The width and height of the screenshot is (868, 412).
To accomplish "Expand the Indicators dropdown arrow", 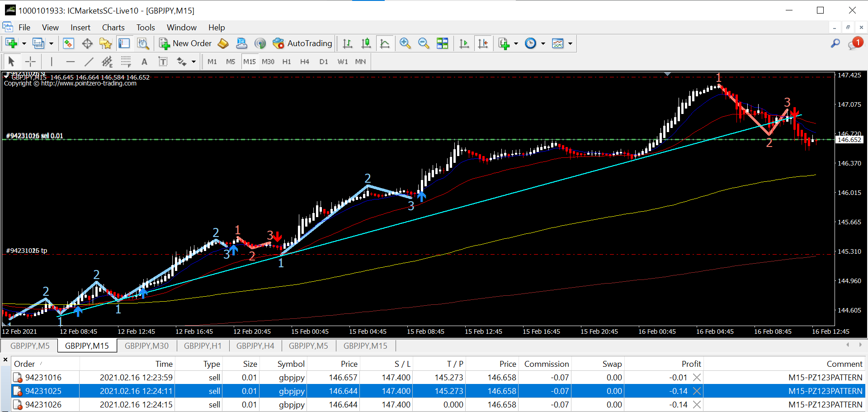I will tap(516, 43).
